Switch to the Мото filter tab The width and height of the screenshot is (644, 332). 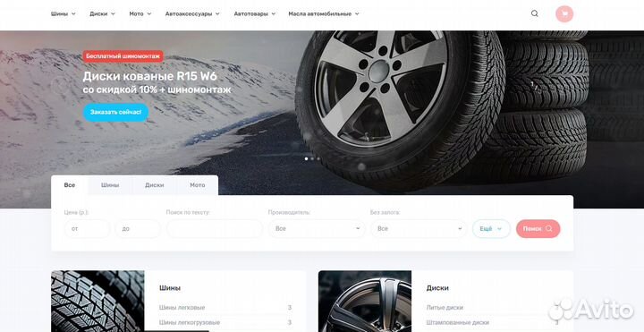197,185
